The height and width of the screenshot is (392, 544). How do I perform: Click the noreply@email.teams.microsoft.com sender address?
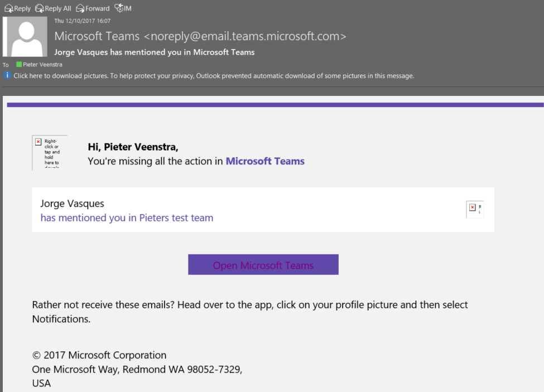pyautogui.click(x=245, y=37)
